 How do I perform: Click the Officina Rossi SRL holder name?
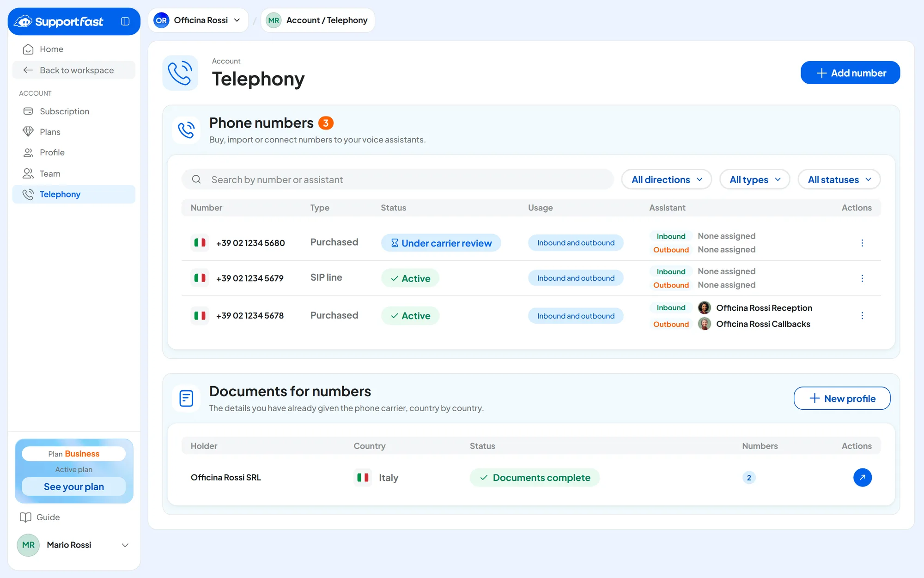[226, 477]
